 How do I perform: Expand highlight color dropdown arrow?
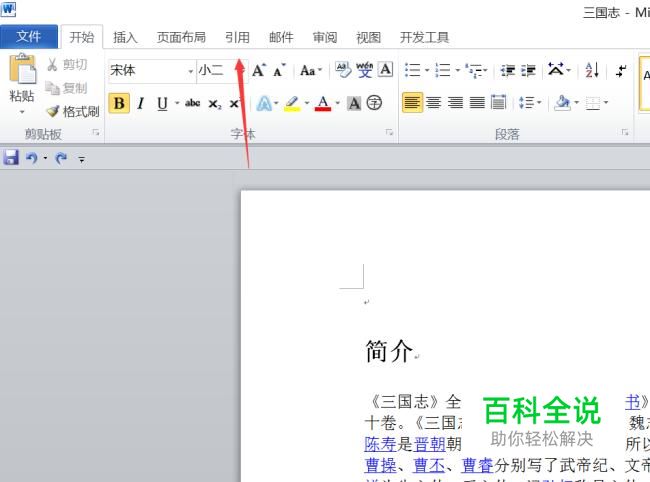307,103
